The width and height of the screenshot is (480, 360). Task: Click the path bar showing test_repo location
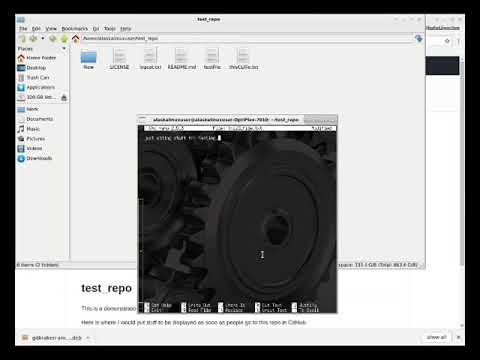pos(247,39)
